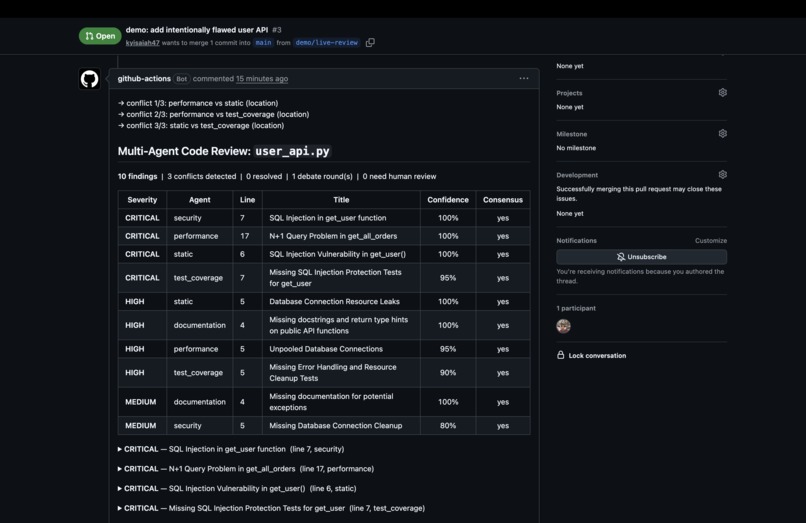Click the Consensus column header
The image size is (806, 523).
click(x=503, y=200)
